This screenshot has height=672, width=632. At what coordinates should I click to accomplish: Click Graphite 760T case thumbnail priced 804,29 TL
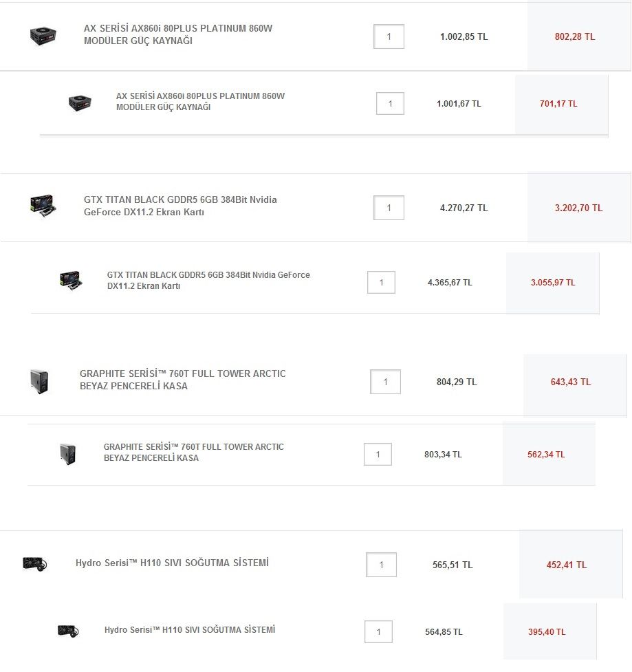coord(40,381)
